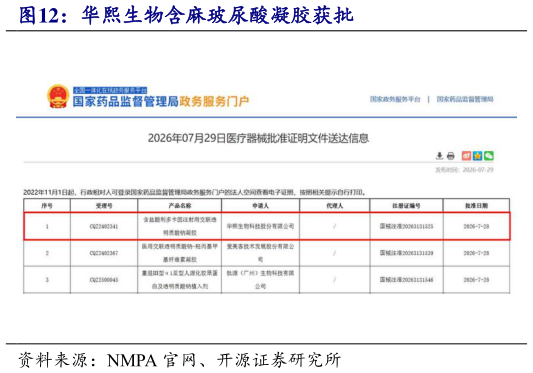Select registration number 国械注准20263131539
Image resolution: width=533 pixels, height=373 pixels.
(x=407, y=253)
